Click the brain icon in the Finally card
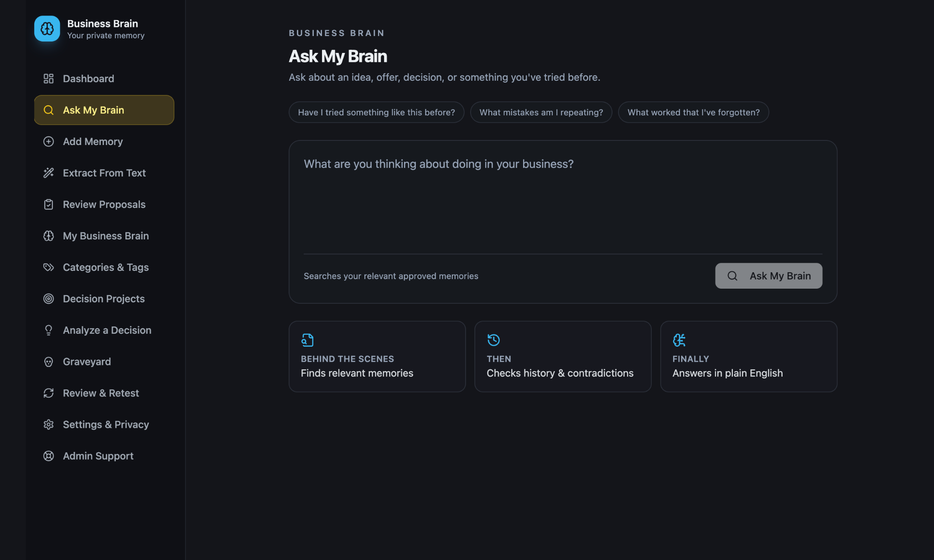This screenshot has height=560, width=934. tap(679, 340)
